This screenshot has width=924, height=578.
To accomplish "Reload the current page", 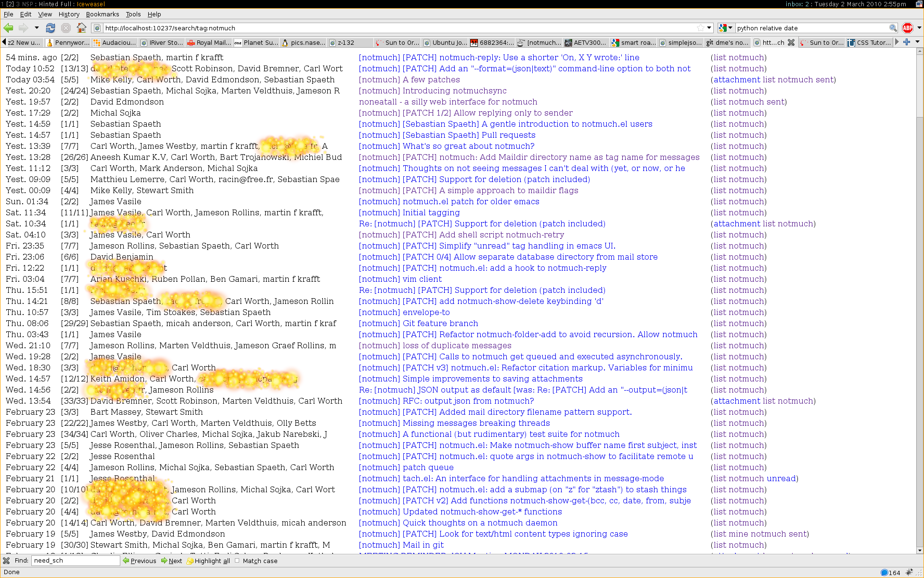I will tap(51, 28).
